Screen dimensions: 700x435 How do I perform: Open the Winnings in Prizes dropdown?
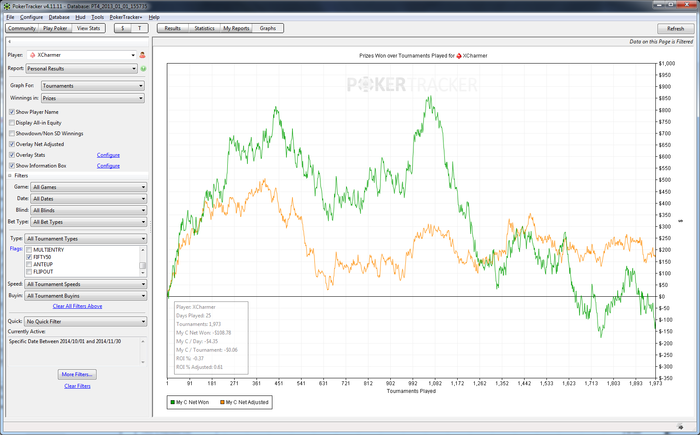pyautogui.click(x=93, y=98)
